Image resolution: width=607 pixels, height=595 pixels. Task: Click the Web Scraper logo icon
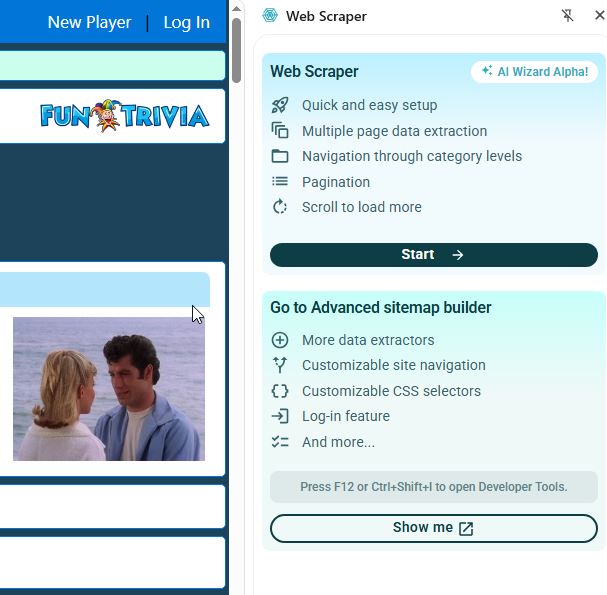pyautogui.click(x=270, y=15)
